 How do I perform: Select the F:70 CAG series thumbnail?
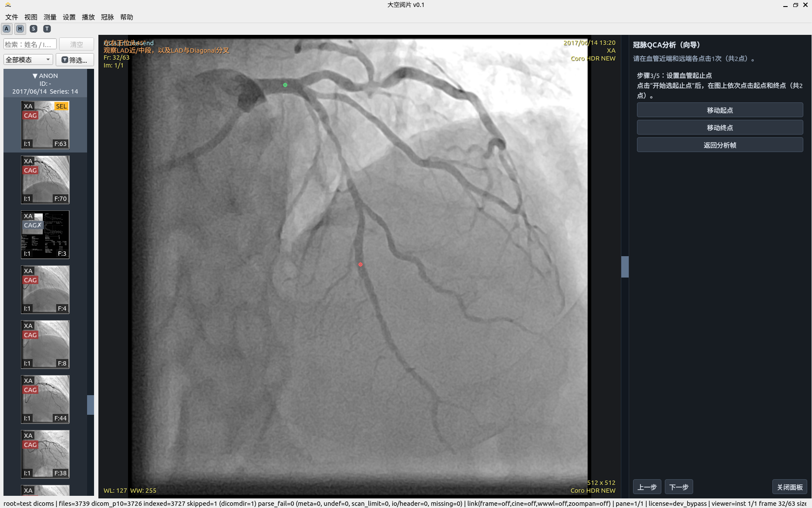tap(45, 180)
